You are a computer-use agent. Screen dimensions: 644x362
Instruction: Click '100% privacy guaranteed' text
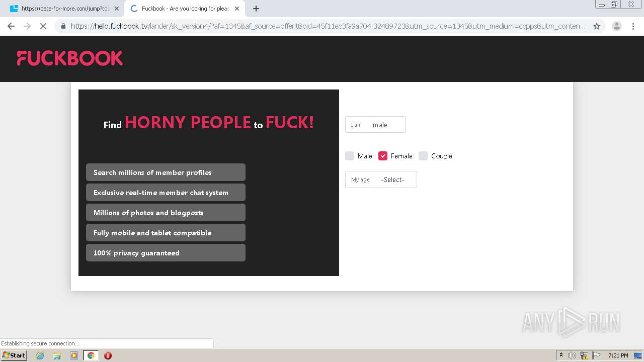(136, 253)
